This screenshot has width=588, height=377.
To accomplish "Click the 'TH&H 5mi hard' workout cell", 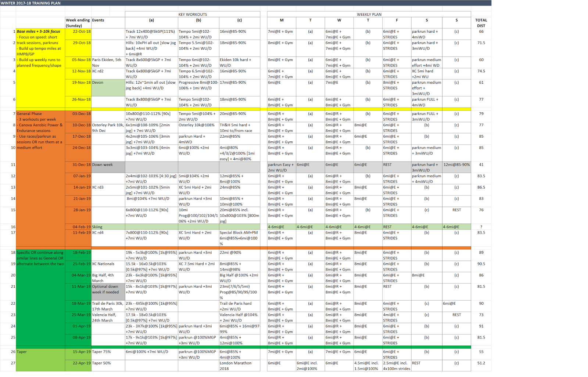I will [x=240, y=128].
